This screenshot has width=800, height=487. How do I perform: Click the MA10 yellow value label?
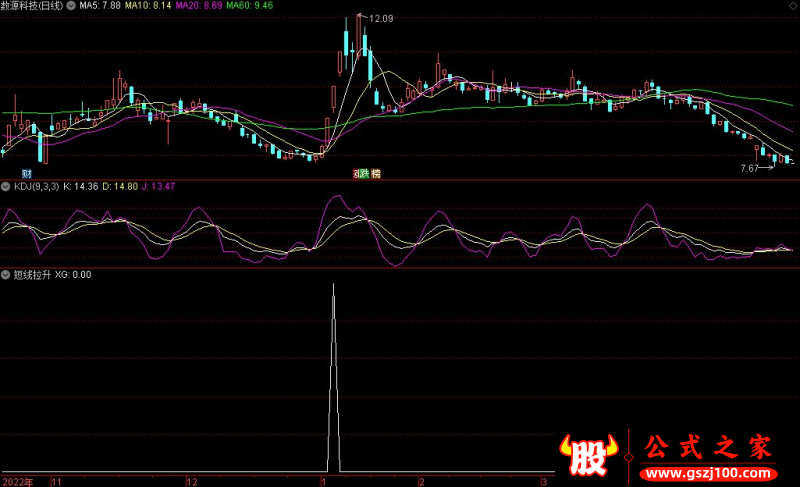tap(149, 6)
